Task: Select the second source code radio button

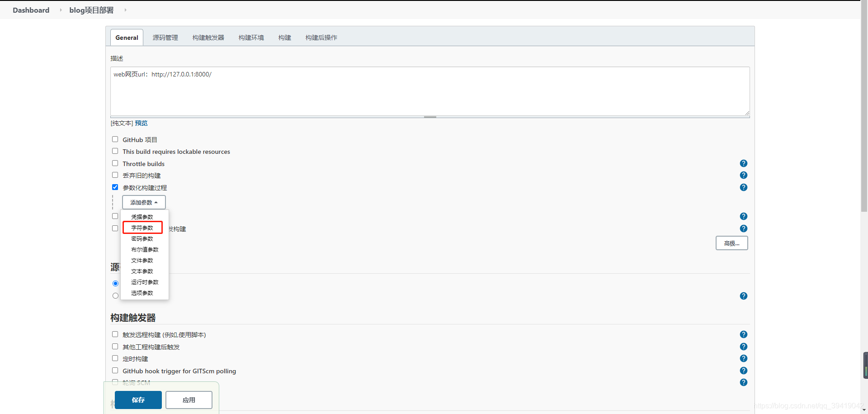Action: [115, 296]
